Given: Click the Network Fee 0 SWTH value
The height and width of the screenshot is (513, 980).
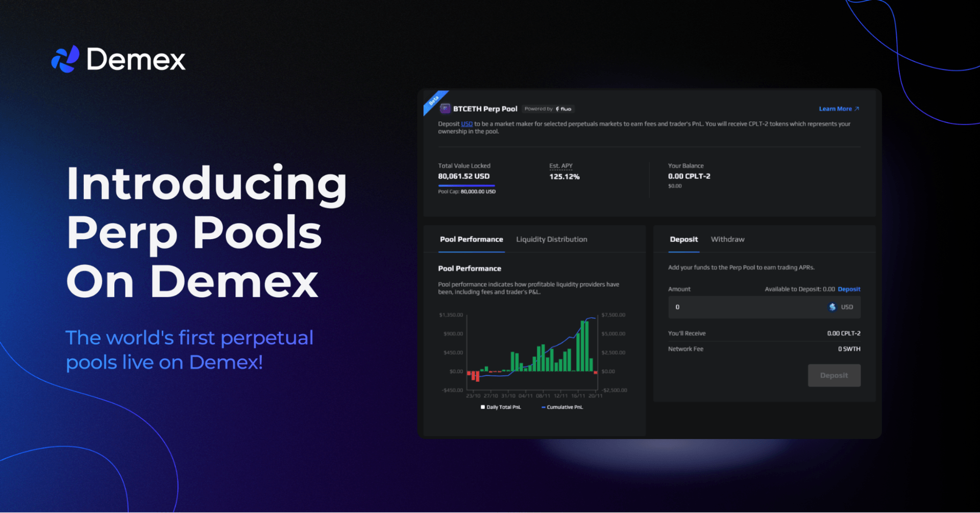Looking at the screenshot, I should 849,349.
